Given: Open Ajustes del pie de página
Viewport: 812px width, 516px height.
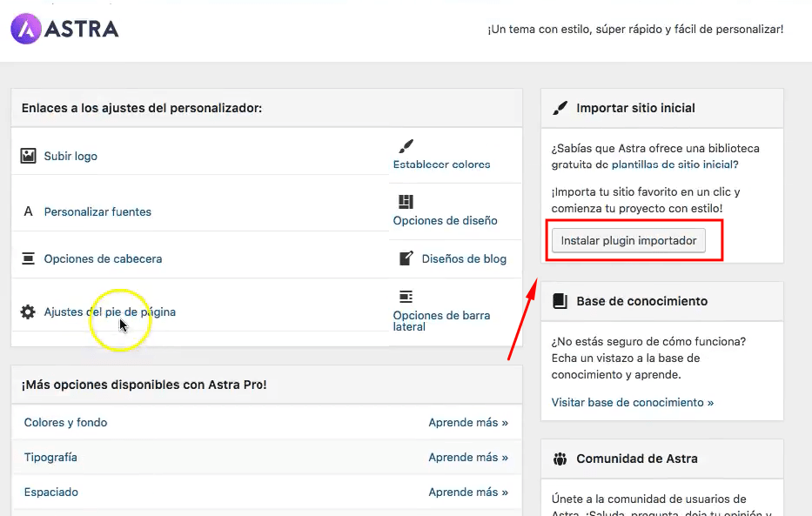Looking at the screenshot, I should (110, 312).
